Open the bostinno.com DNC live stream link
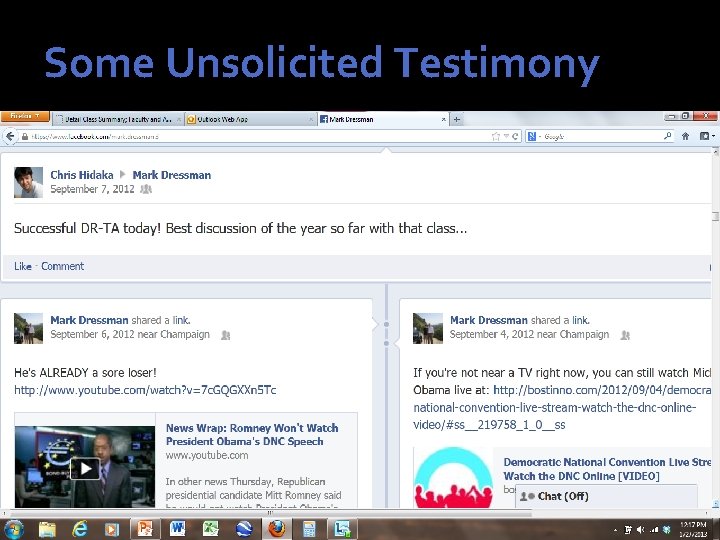The width and height of the screenshot is (720, 540). pyautogui.click(x=562, y=407)
